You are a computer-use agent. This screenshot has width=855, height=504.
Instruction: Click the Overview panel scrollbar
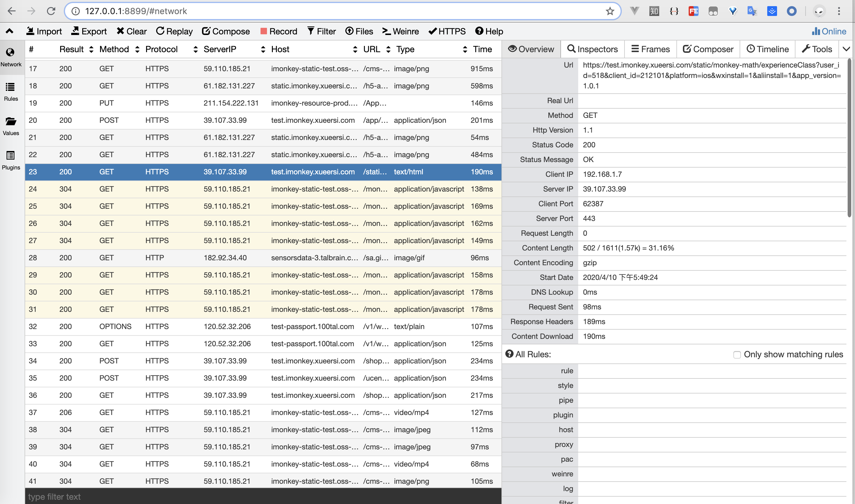tap(849, 138)
